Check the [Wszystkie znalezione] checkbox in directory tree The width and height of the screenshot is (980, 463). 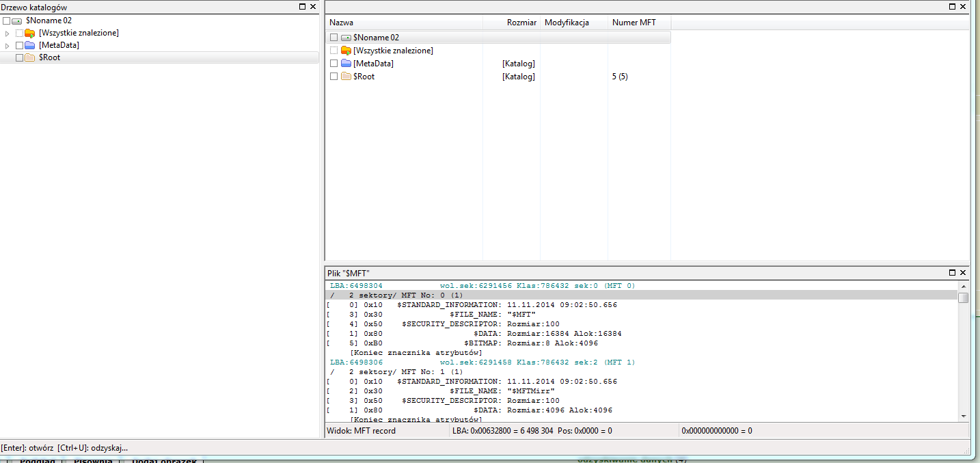point(19,33)
